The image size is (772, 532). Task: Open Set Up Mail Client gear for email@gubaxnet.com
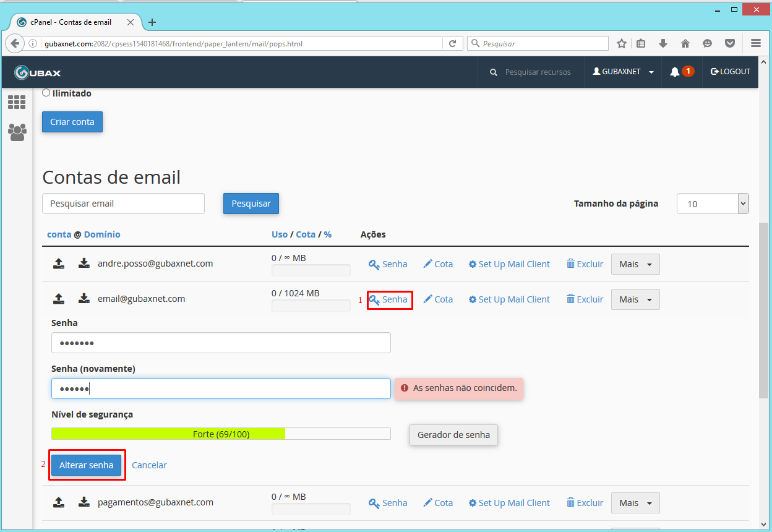pos(508,299)
